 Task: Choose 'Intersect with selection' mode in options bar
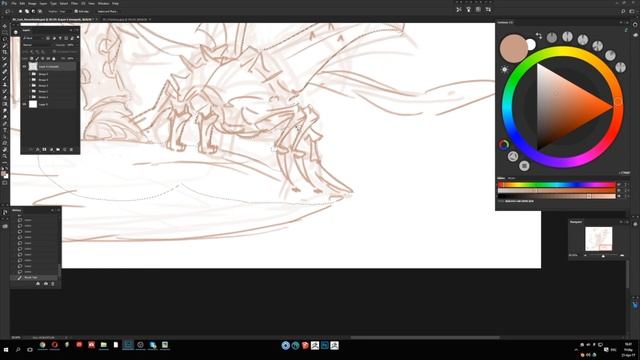point(40,11)
